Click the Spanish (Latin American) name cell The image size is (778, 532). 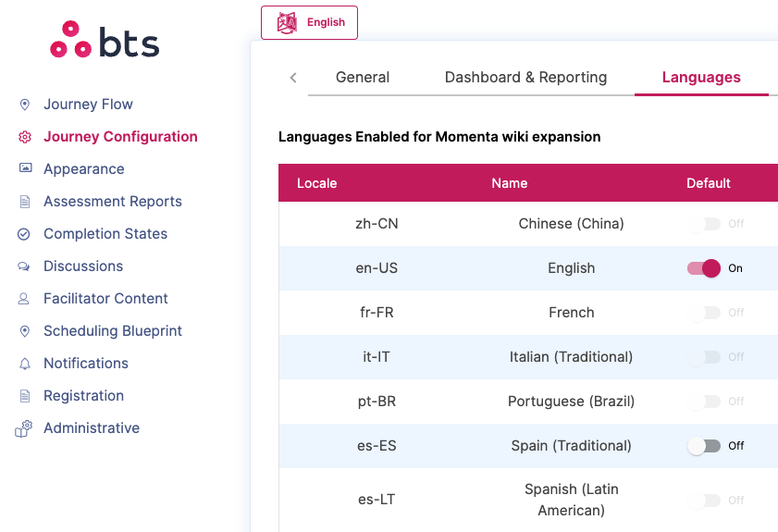571,500
